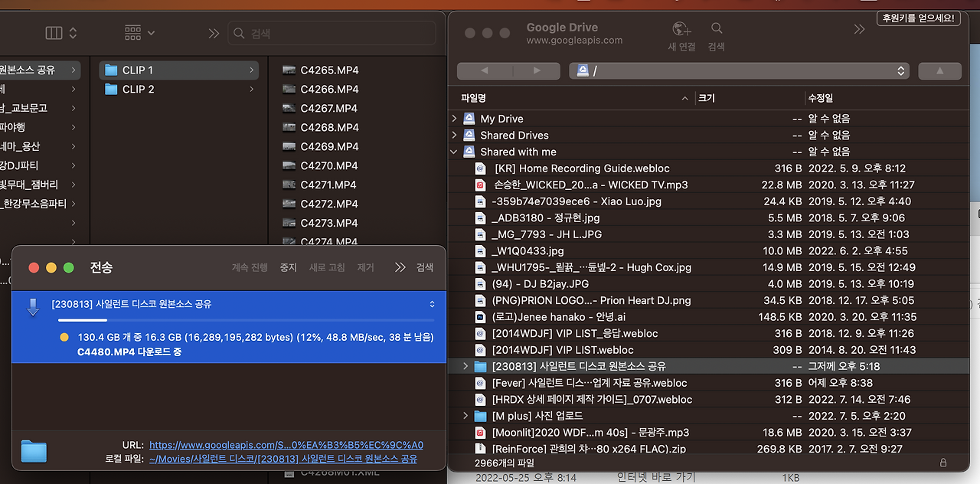980x484 pixels.
Task: Click the transfer progress bar
Action: point(246,320)
